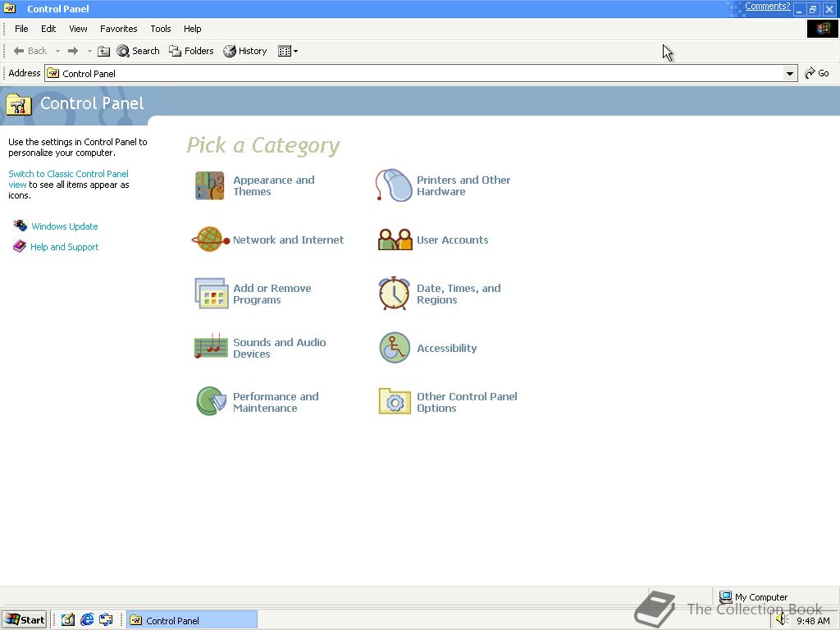840x630 pixels.
Task: Click the volume speaker tray icon
Action: coord(782,620)
